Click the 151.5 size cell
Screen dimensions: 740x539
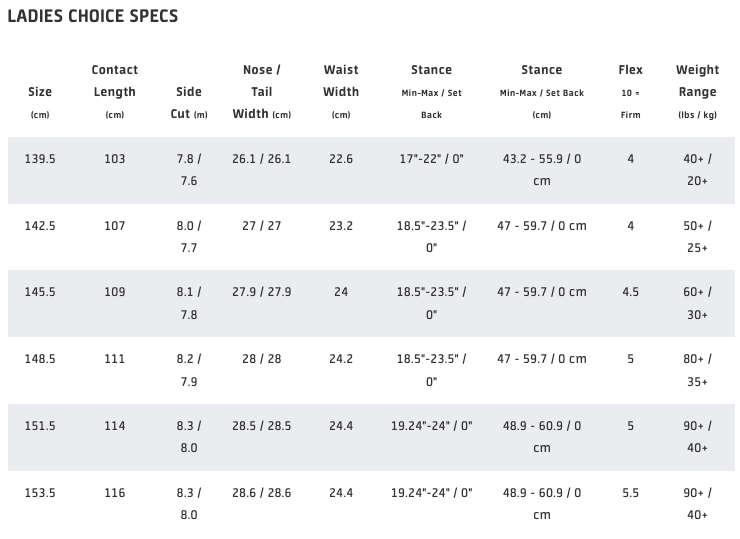tap(40, 426)
